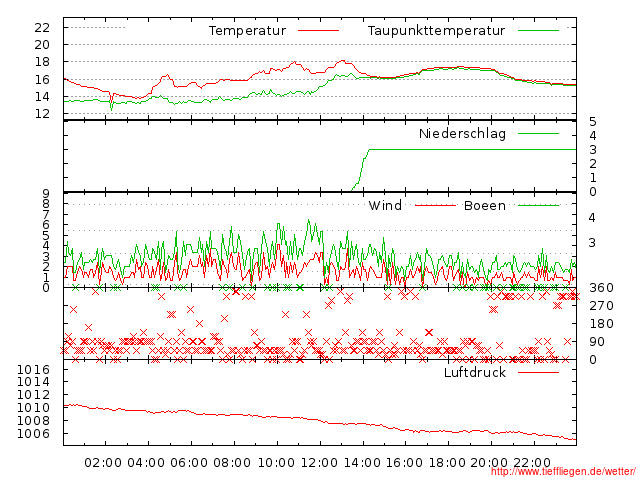Click the Boeen legend label
This screenshot has width=640, height=480.
click(x=484, y=205)
